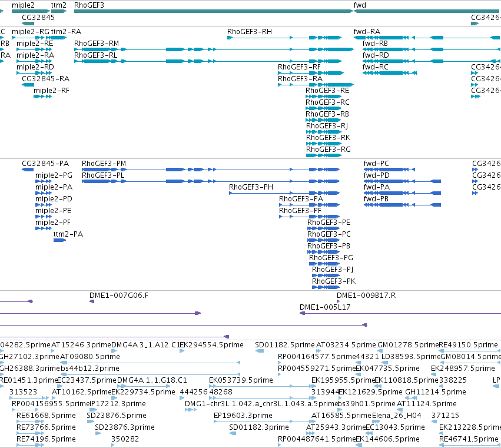Click BAC clone DME1-005L17 label
This screenshot has width=501, height=448.
(325, 307)
